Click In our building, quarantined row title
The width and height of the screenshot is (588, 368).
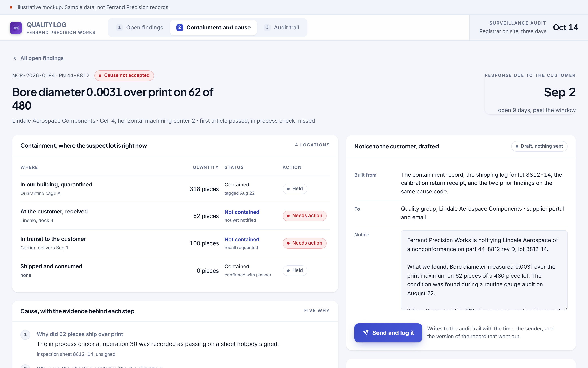[56, 184]
